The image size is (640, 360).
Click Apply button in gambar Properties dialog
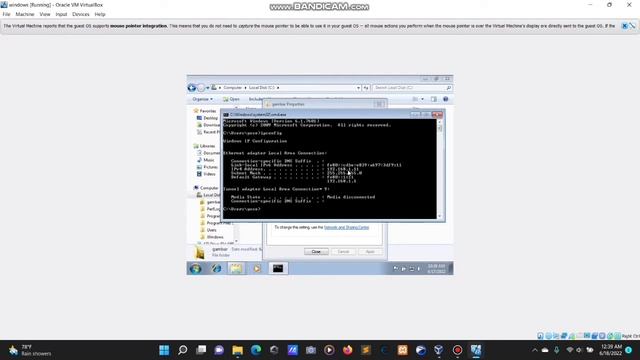tap(370, 251)
